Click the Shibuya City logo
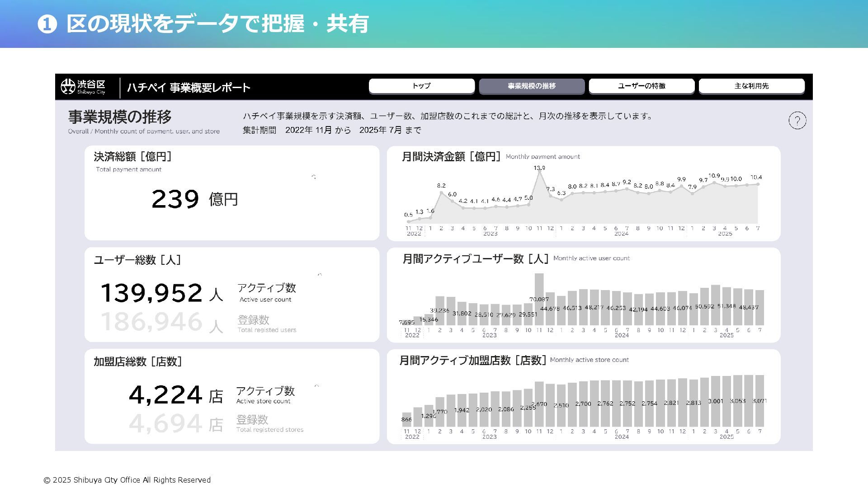The image size is (868, 488). point(83,87)
